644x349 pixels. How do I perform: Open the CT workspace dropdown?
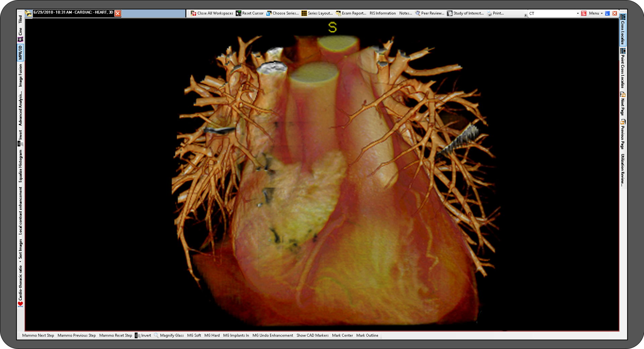(x=578, y=13)
